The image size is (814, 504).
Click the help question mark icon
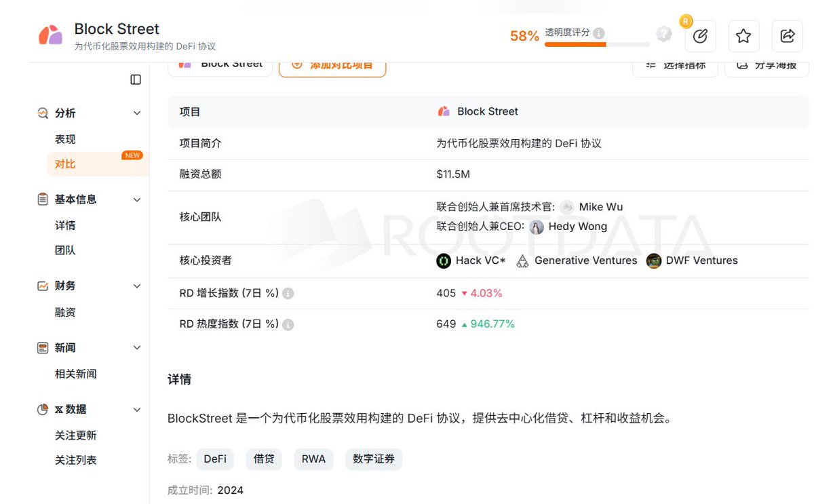click(x=663, y=33)
